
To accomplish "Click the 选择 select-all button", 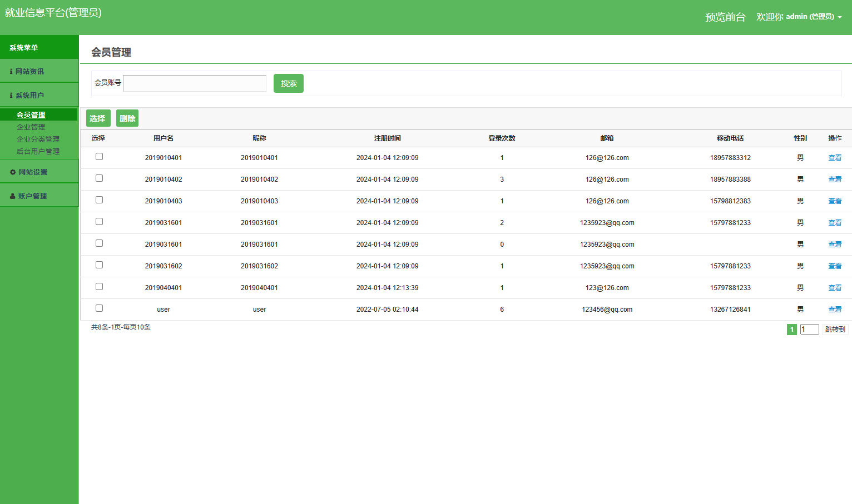I will click(98, 118).
